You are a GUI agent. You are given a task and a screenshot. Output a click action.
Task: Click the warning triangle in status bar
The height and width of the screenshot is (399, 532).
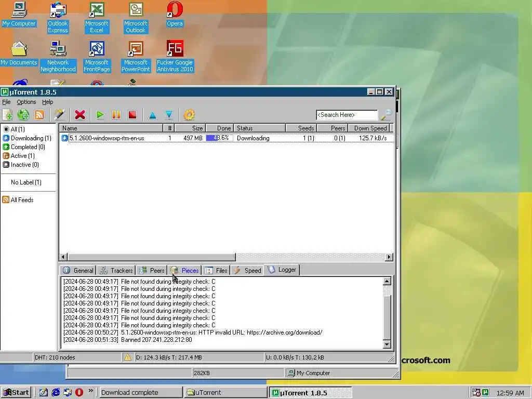pyautogui.click(x=128, y=357)
